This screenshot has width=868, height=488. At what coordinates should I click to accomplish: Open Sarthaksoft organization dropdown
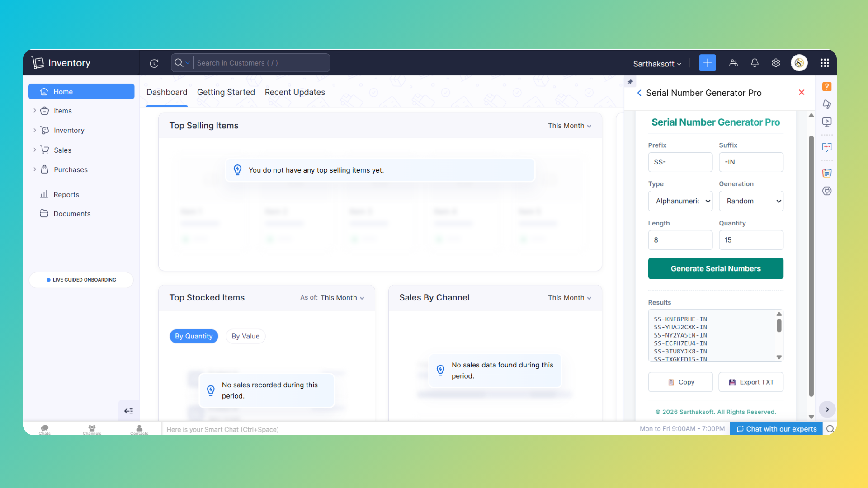[657, 64]
